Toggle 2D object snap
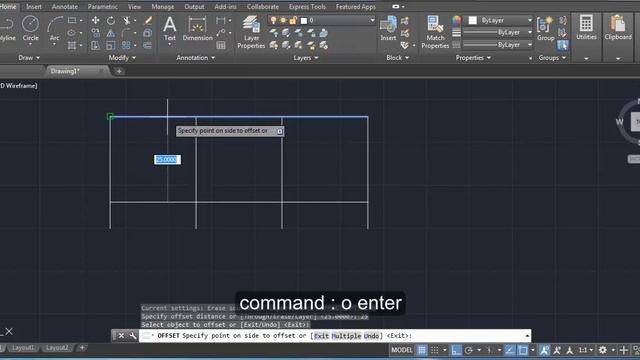This screenshot has width=640, height=360. point(523,350)
